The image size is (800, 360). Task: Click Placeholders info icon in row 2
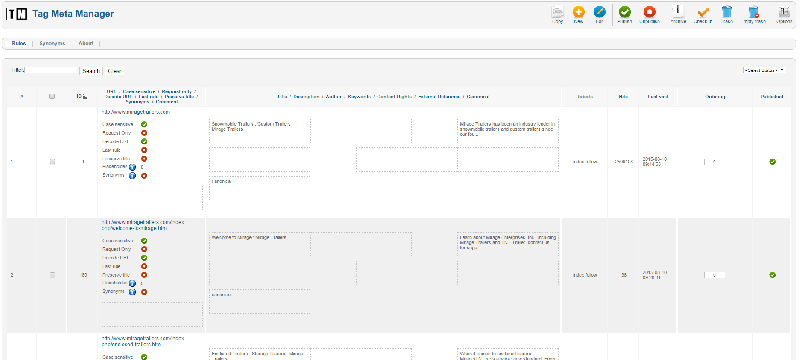point(132,283)
